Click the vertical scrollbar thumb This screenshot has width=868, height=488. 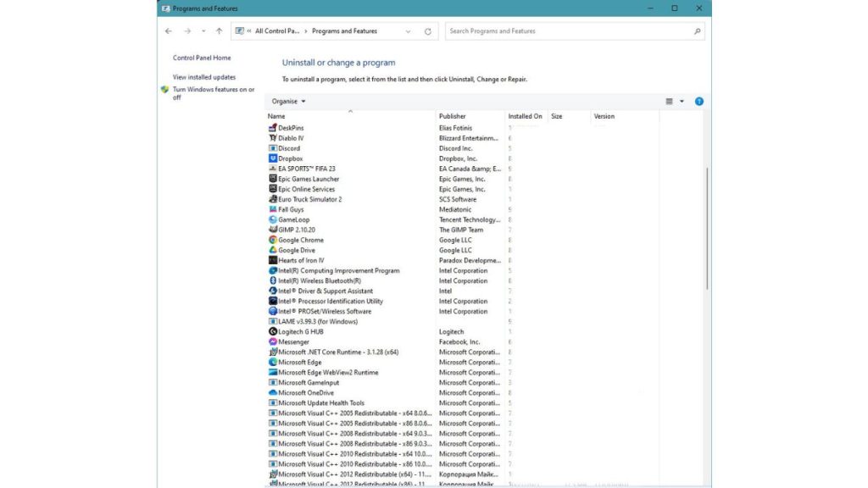click(x=707, y=228)
